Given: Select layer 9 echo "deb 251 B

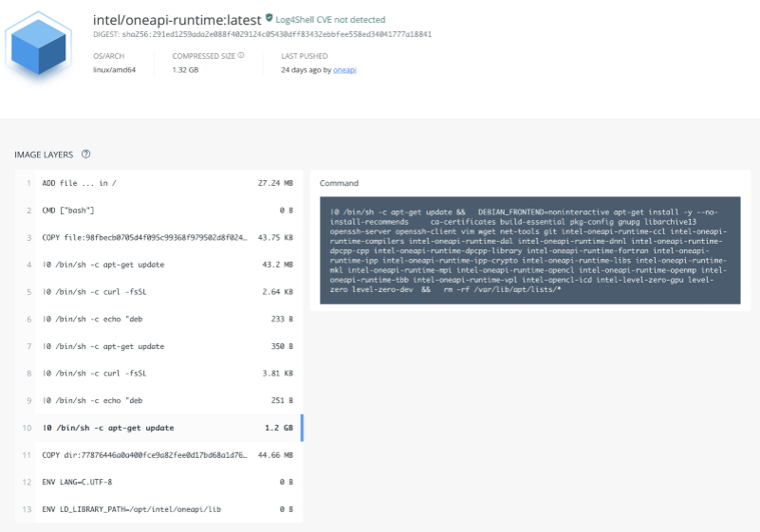Looking at the screenshot, I should coord(158,400).
